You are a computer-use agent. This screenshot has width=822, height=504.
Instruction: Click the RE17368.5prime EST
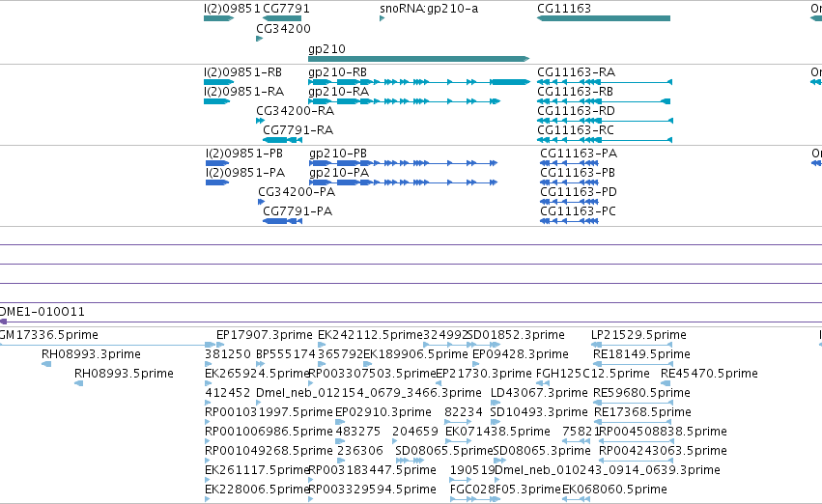[x=633, y=422]
